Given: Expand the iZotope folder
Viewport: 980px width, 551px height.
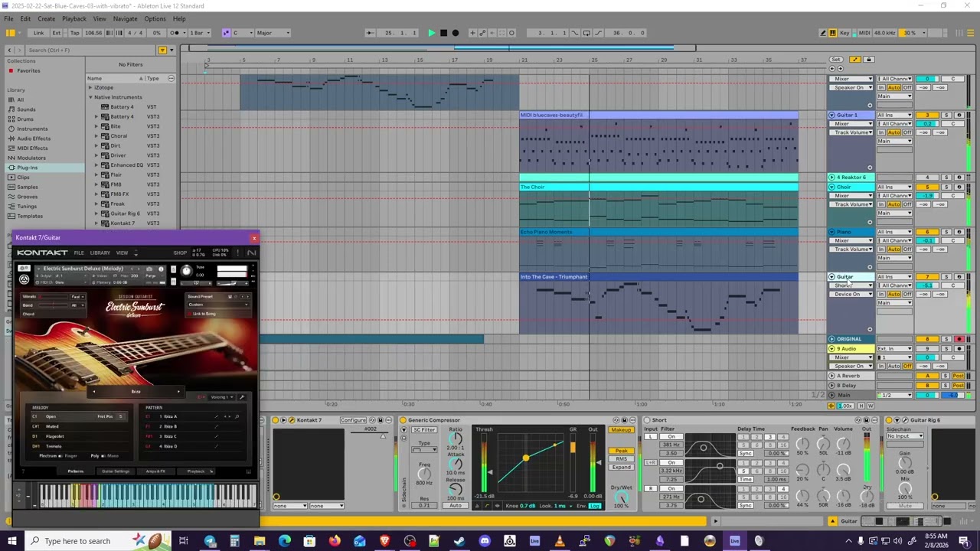Looking at the screenshot, I should coord(90,87).
